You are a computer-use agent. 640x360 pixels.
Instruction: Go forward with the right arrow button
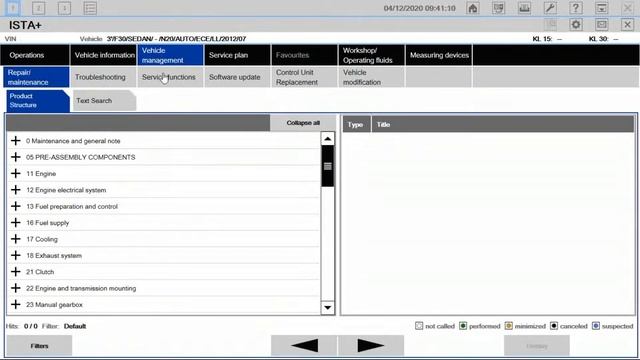pos(371,345)
